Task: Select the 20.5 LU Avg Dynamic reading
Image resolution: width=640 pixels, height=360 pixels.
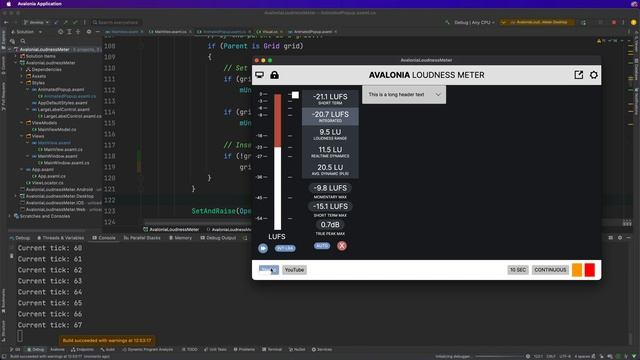Action: point(330,169)
